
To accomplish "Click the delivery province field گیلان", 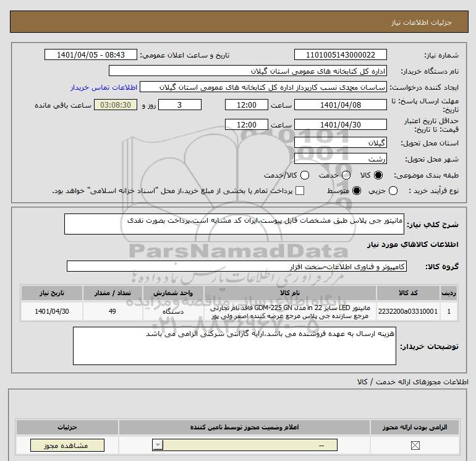I will tap(340, 142).
